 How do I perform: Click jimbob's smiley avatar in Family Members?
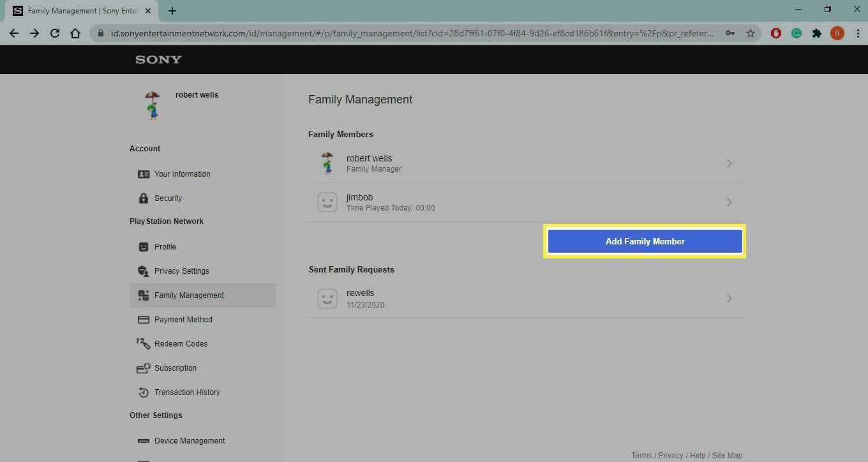point(327,202)
